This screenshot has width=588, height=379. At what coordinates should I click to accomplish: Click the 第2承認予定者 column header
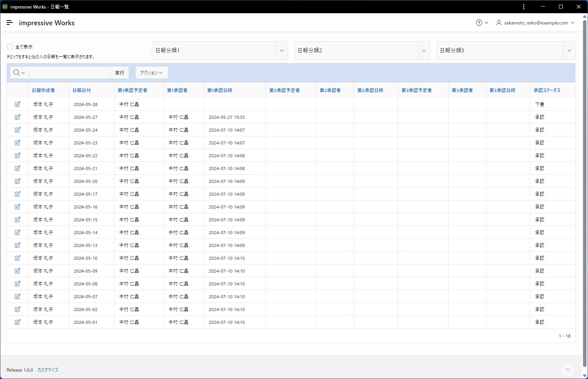285,90
